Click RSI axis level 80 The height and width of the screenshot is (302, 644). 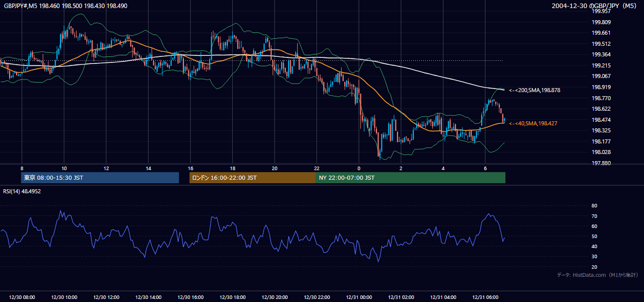[x=595, y=206]
